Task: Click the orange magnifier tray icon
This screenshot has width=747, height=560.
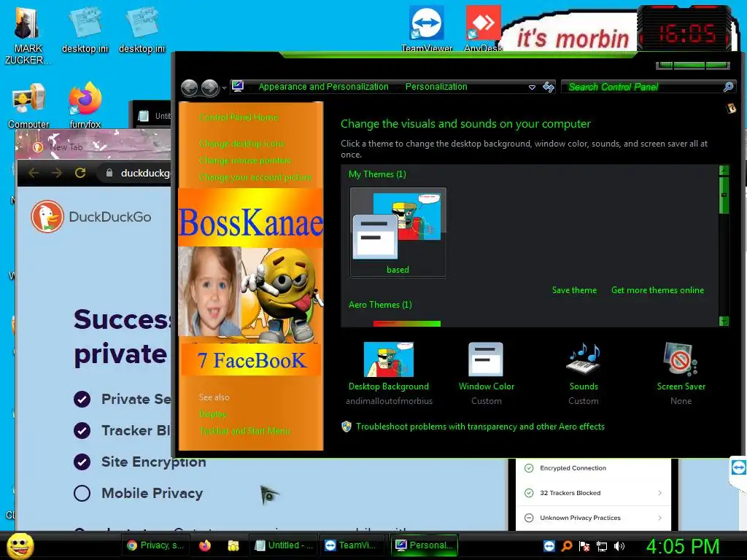Action: [x=566, y=545]
